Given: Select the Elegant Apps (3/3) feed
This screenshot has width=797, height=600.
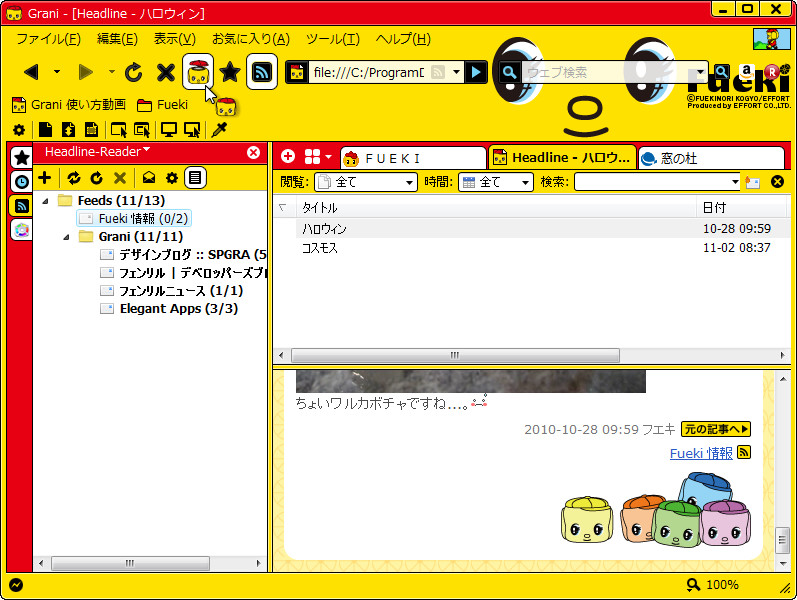Looking at the screenshot, I should pyautogui.click(x=169, y=309).
